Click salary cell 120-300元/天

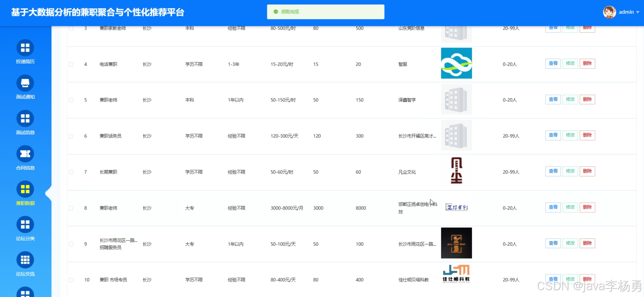click(284, 136)
